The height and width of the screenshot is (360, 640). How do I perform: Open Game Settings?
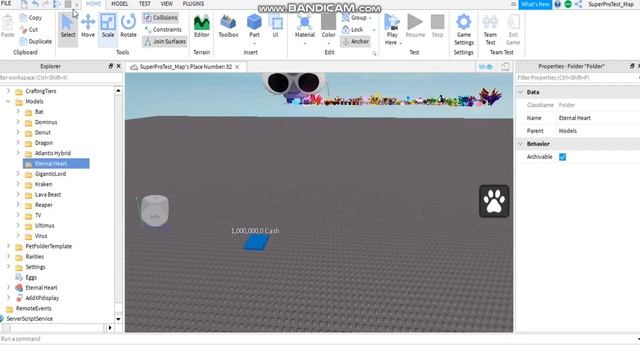coord(464,29)
